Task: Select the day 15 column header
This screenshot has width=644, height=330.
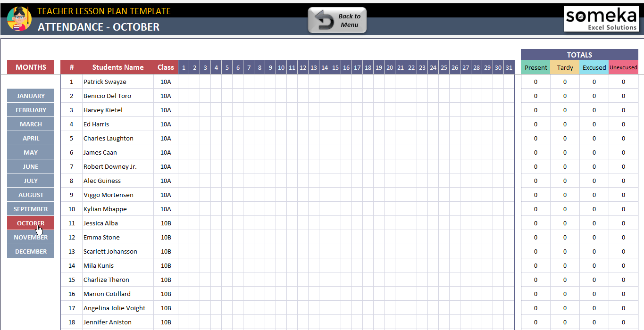Action: point(335,67)
